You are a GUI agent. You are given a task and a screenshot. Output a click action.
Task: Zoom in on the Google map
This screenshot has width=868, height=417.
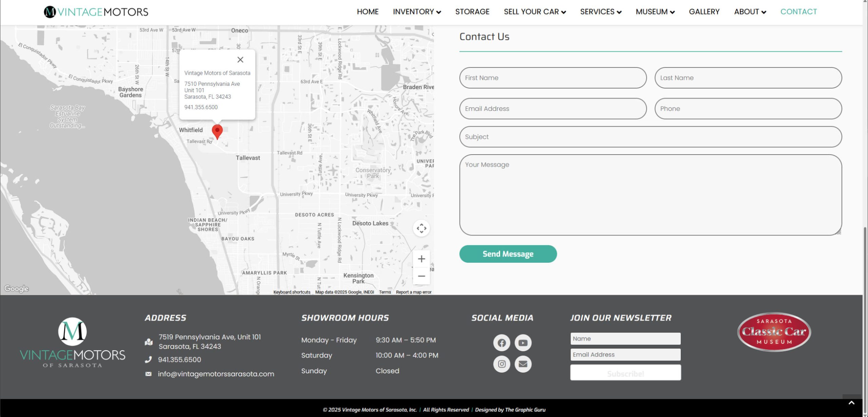(x=421, y=259)
